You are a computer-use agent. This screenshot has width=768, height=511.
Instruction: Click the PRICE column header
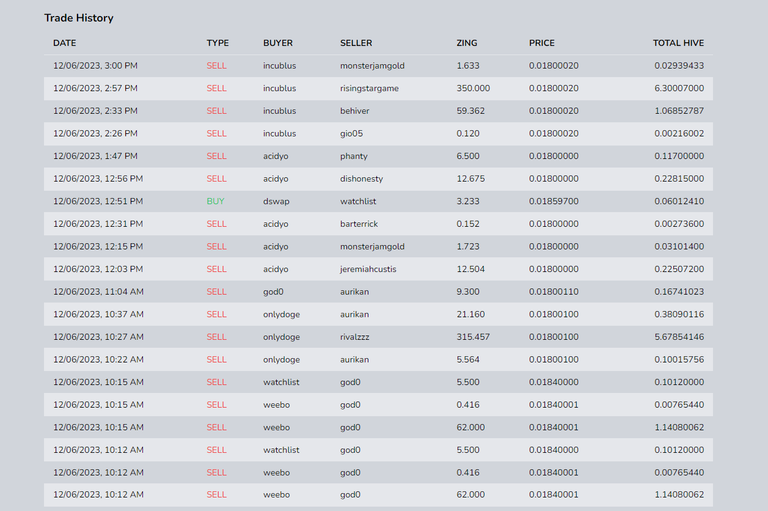[542, 43]
